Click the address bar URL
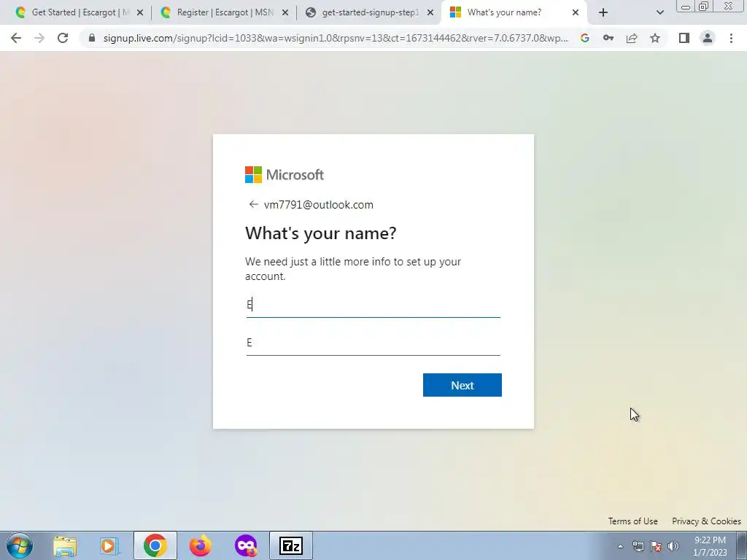The width and height of the screenshot is (747, 560). (336, 38)
